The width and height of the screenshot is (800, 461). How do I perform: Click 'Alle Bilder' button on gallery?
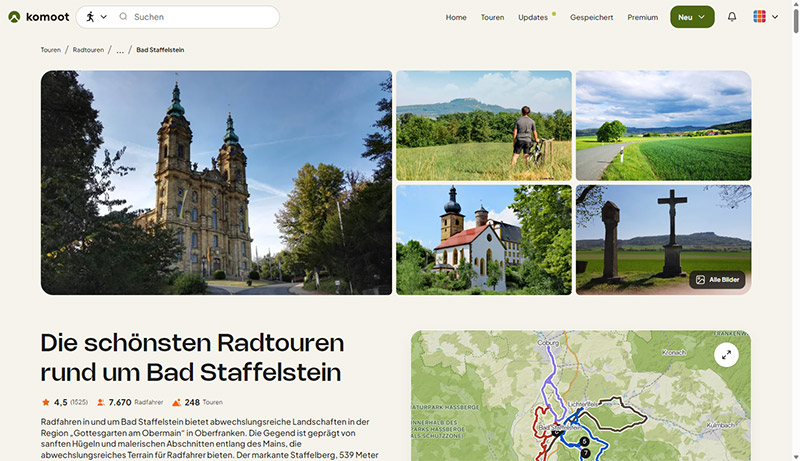pos(717,280)
